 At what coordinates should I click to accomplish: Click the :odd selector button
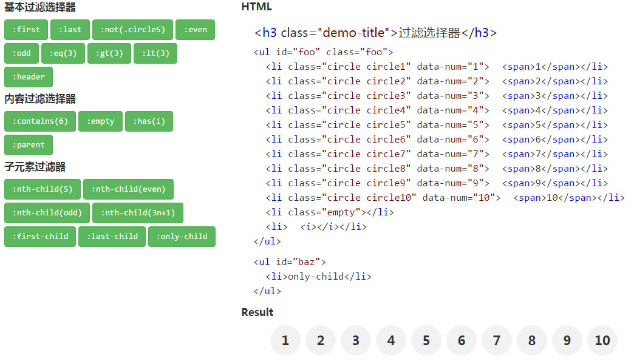(21, 53)
